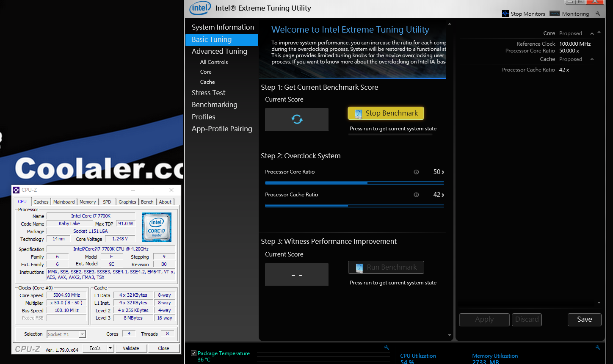This screenshot has width=613, height=364.
Task: Open the graph panel wrench settings icon
Action: point(387,347)
